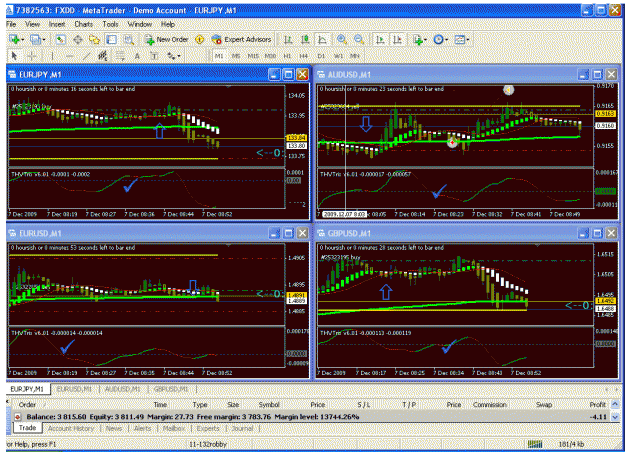Click the connection status bars icon
Screen dimensions: 625x452
pos(535,444)
